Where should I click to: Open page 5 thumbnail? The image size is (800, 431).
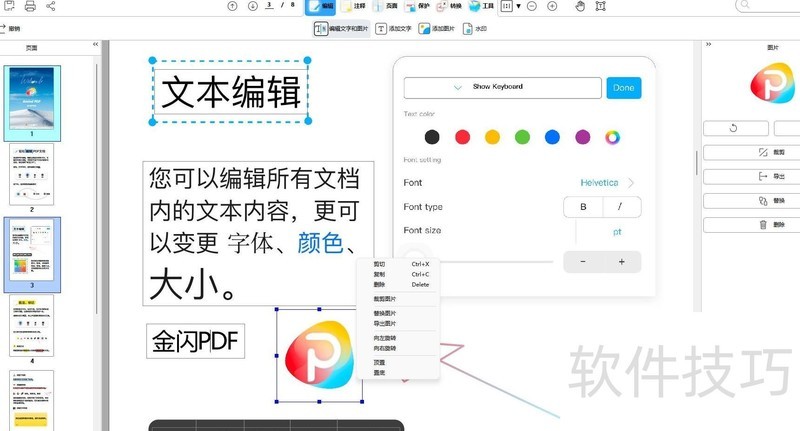pos(32,400)
